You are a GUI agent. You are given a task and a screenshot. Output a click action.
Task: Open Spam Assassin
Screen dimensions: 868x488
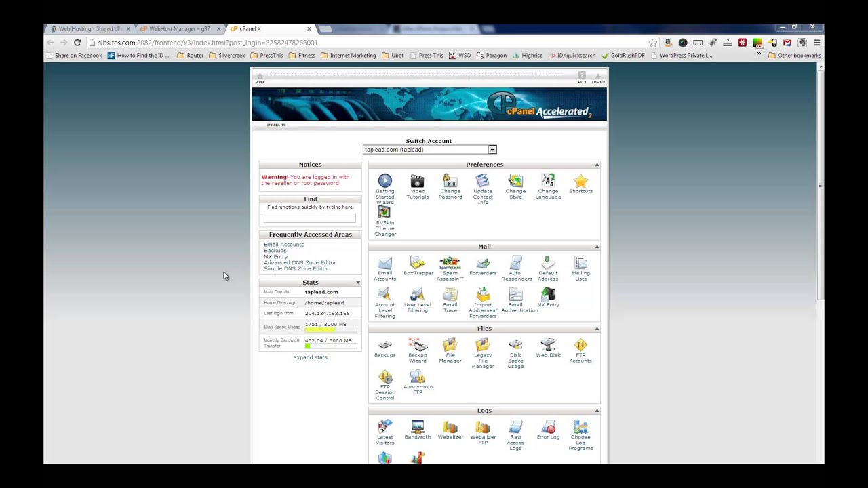click(450, 263)
